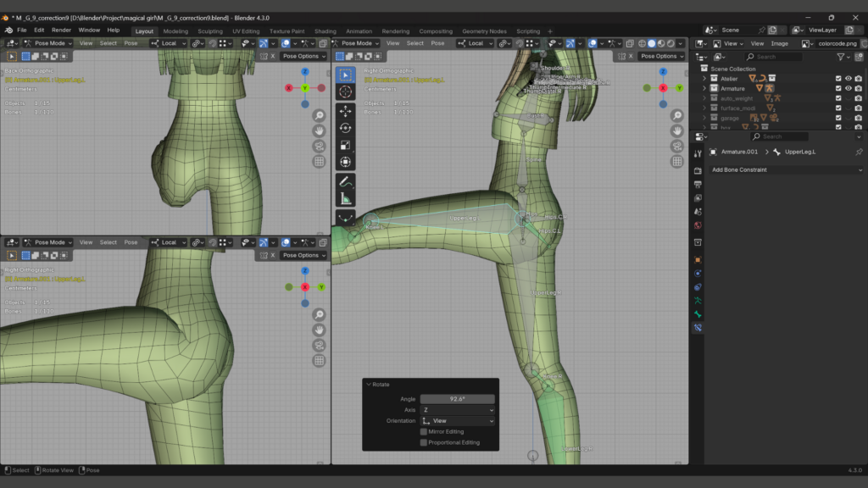
Task: Activate the Cursor tool in the toolbar
Action: click(346, 91)
